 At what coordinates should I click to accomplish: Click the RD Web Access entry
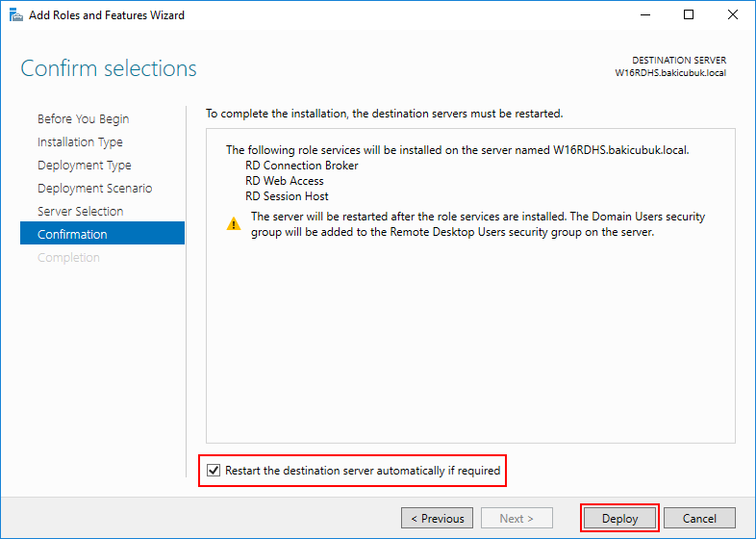(x=285, y=181)
